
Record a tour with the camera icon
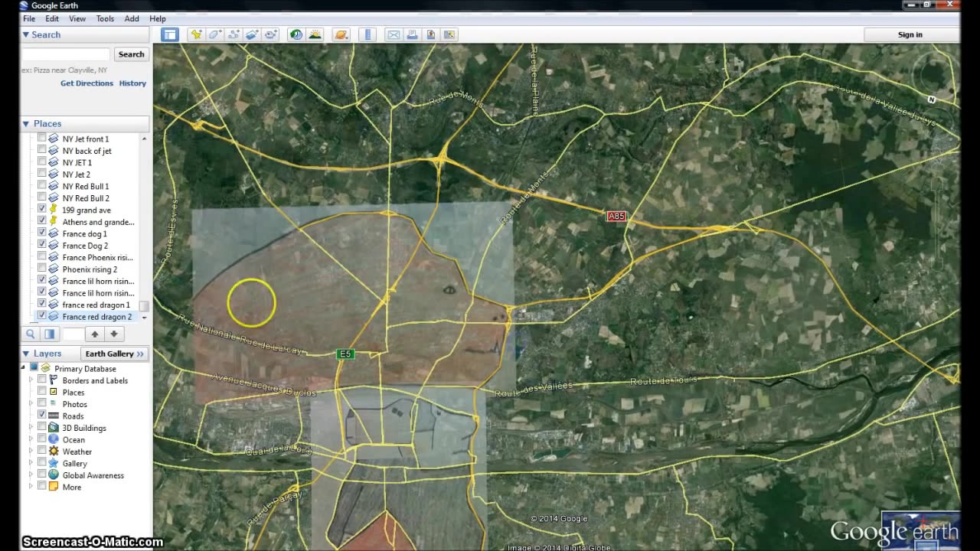(x=271, y=34)
